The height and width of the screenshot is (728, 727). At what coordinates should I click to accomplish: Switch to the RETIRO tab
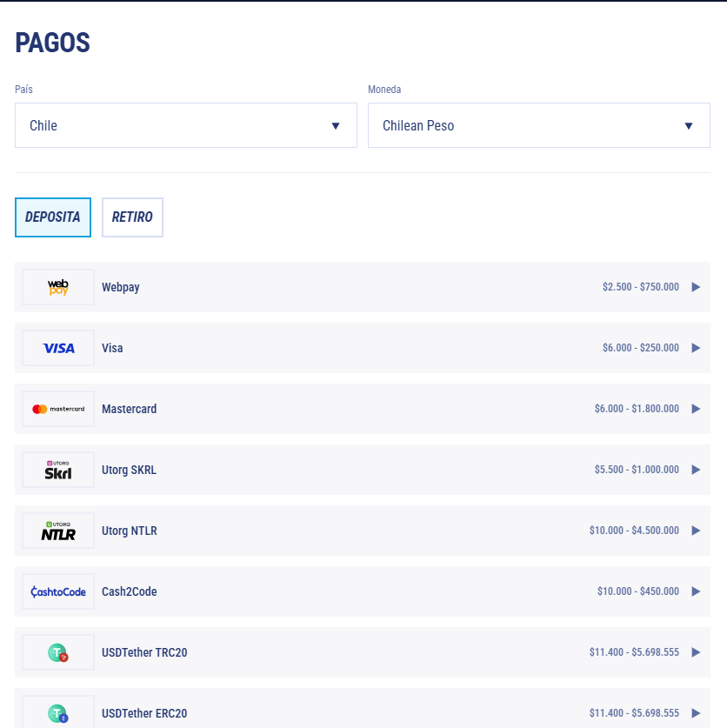(x=132, y=217)
